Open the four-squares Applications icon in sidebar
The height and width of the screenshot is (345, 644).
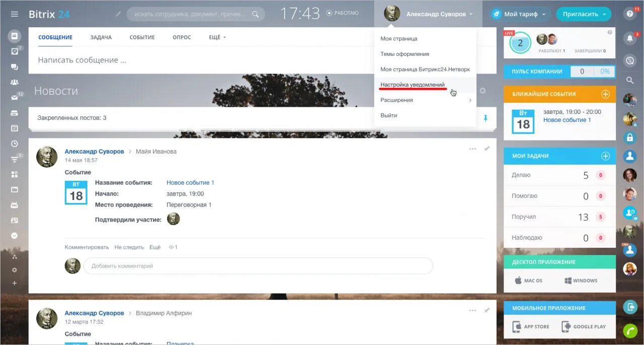(15, 174)
